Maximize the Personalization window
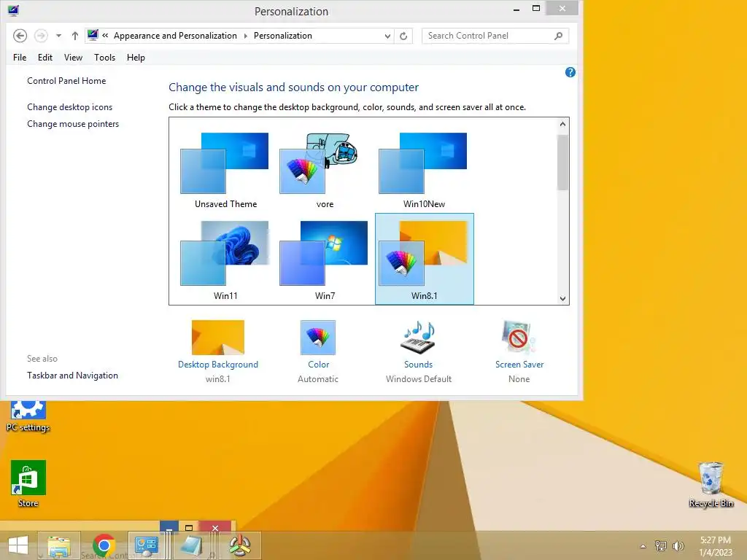 point(536,8)
